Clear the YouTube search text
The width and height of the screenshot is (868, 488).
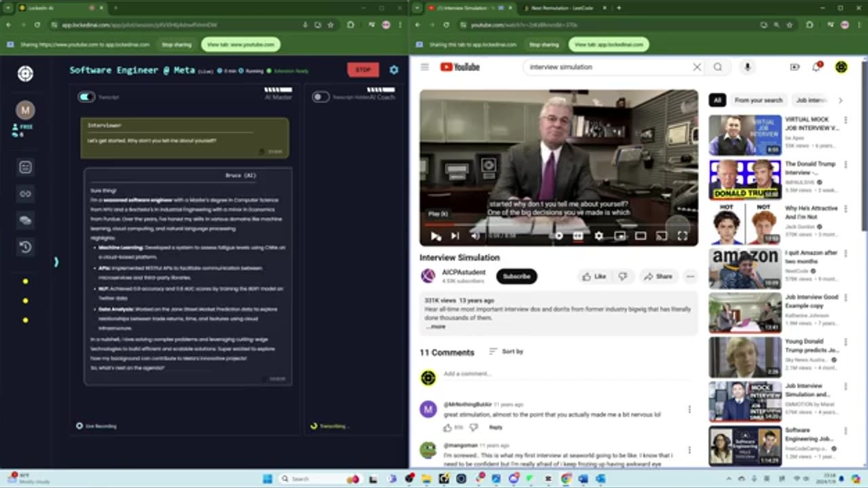click(696, 67)
